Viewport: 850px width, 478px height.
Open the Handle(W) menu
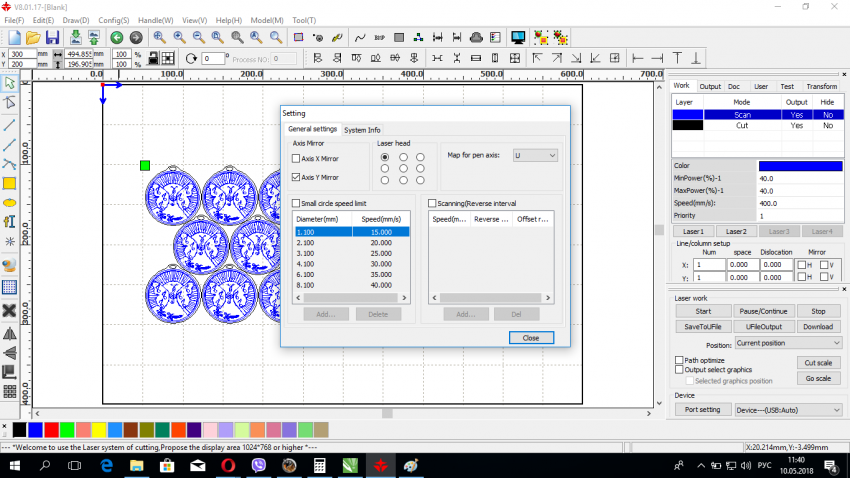155,20
